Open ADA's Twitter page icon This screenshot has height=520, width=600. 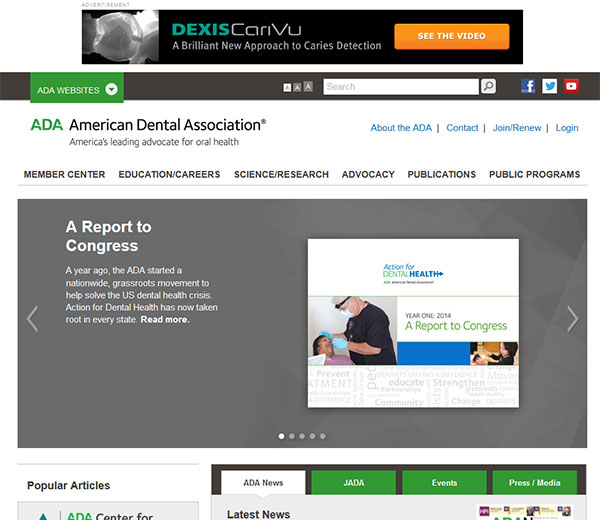coord(549,86)
